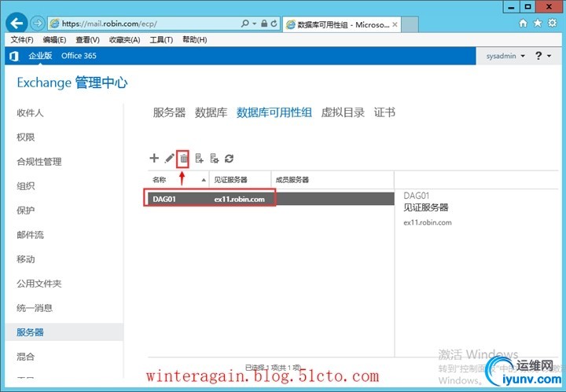Image resolution: width=566 pixels, height=392 pixels.
Task: Open the 编辑(E) menu
Action: pos(54,39)
